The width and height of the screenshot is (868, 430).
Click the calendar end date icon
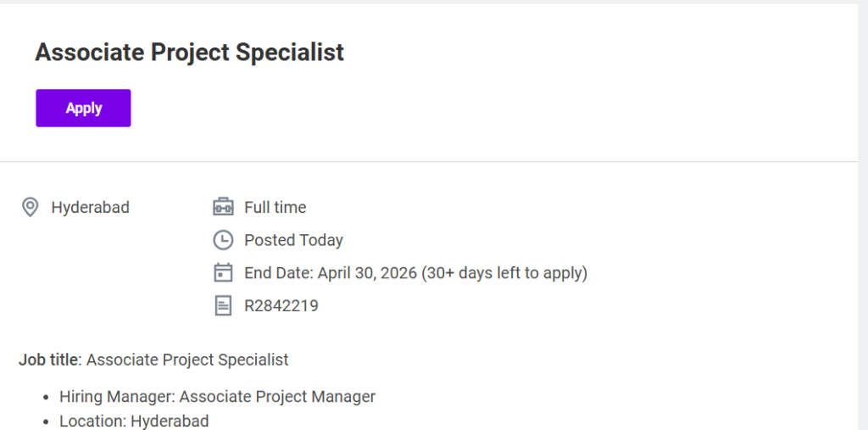[x=223, y=273]
